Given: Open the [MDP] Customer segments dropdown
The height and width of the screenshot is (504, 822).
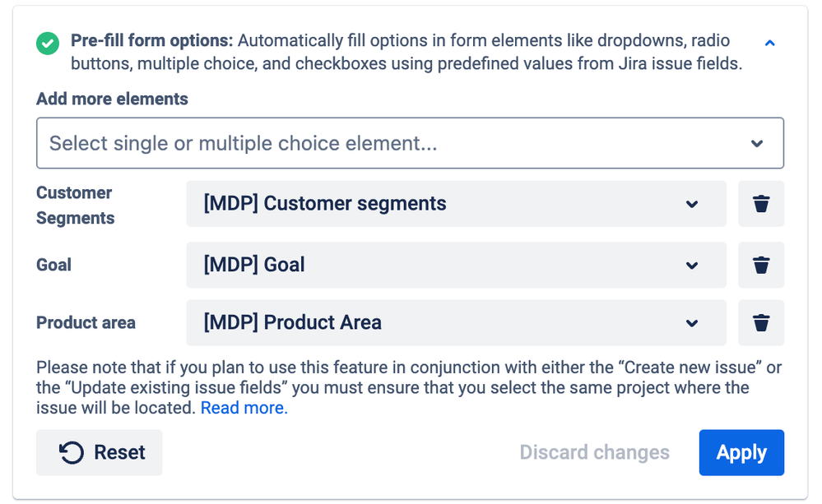Looking at the screenshot, I should coord(444,204).
